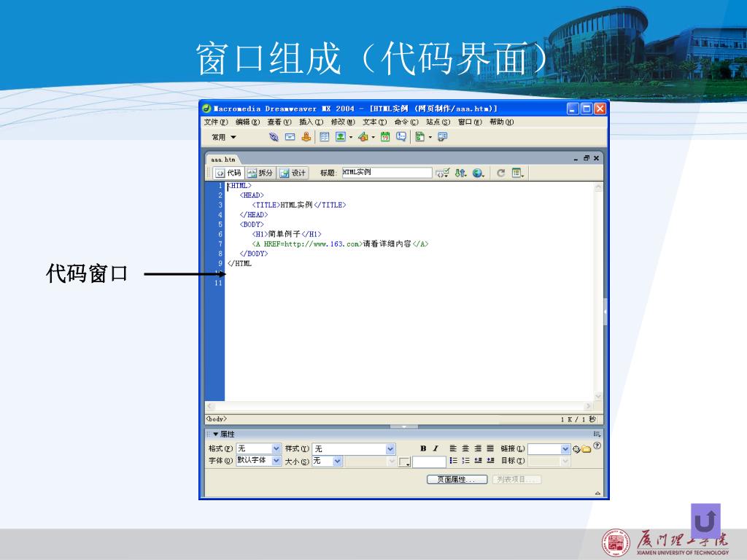Select the aaa.htm document tab
Image resolution: width=747 pixels, height=560 pixels.
pyautogui.click(x=223, y=160)
